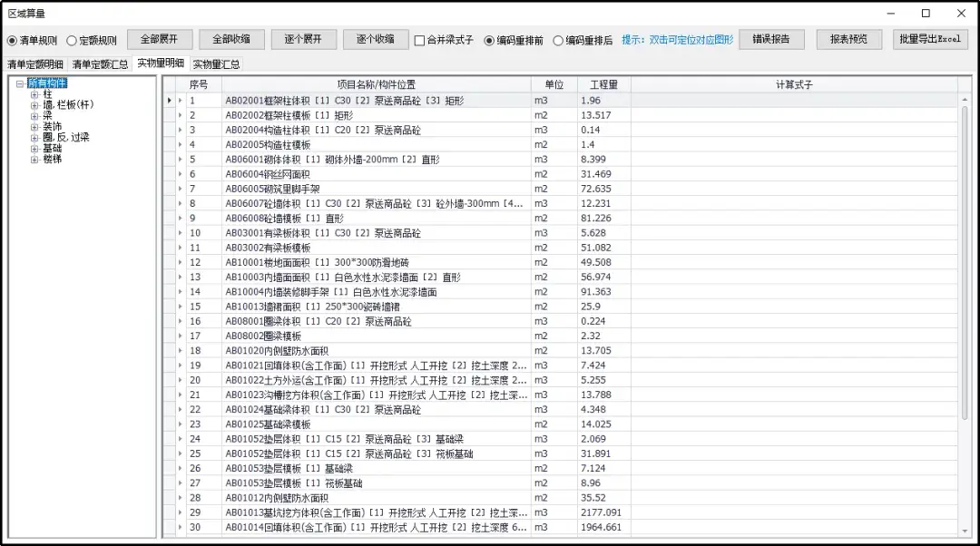Click the 序号 column header

click(199, 84)
